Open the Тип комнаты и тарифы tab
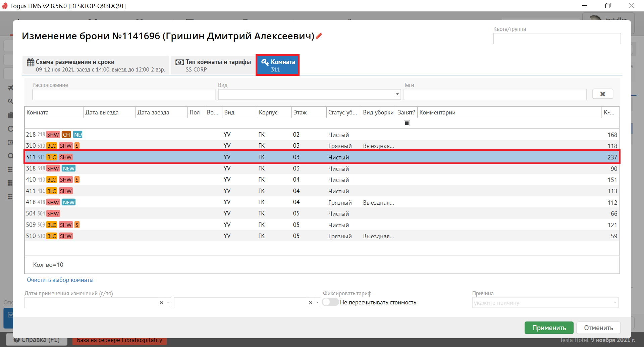 pyautogui.click(x=213, y=65)
